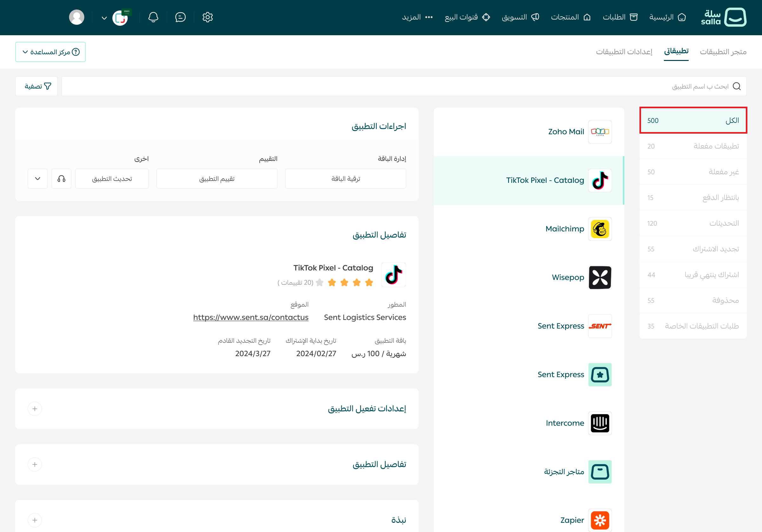Select Zapier app name

click(572, 520)
